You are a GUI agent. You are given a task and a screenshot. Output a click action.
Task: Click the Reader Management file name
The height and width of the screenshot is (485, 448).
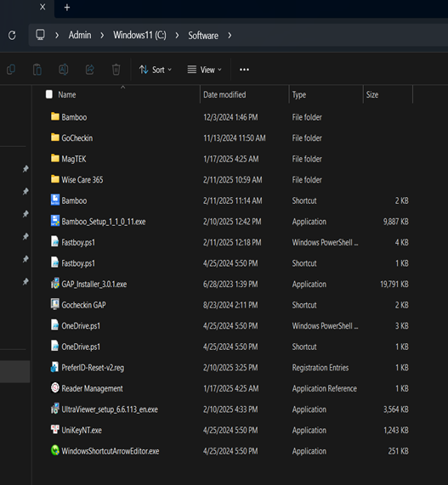92,388
